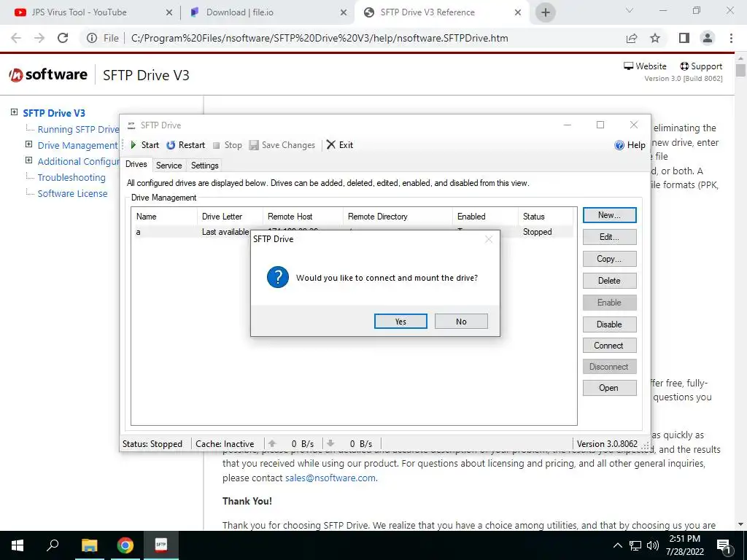Click the share page icon
747x560 pixels.
(x=632, y=38)
